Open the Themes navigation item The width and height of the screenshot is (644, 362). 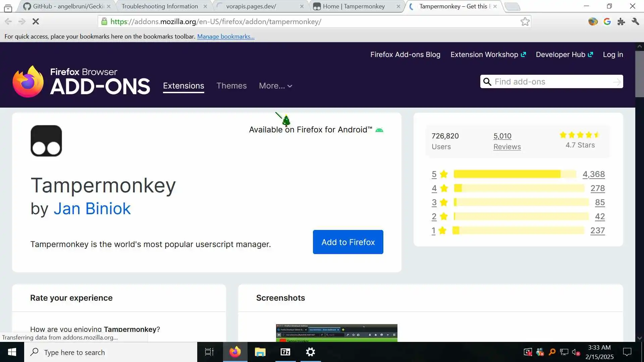click(x=231, y=86)
